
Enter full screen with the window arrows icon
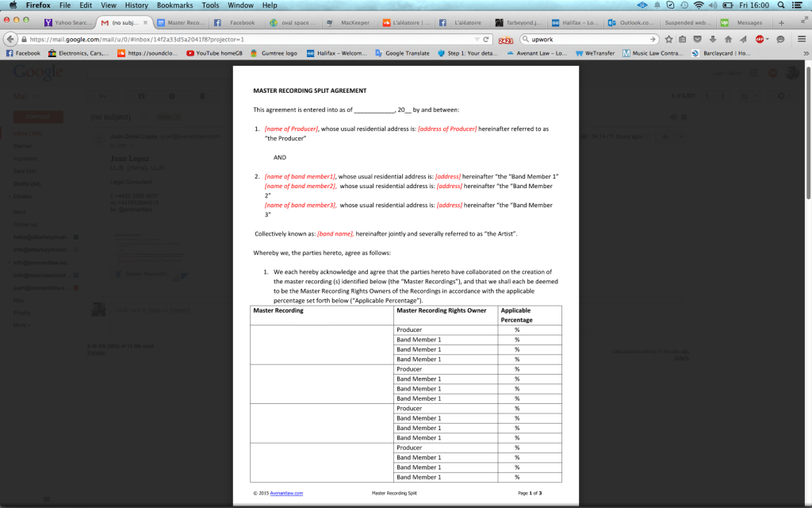pyautogui.click(x=804, y=20)
